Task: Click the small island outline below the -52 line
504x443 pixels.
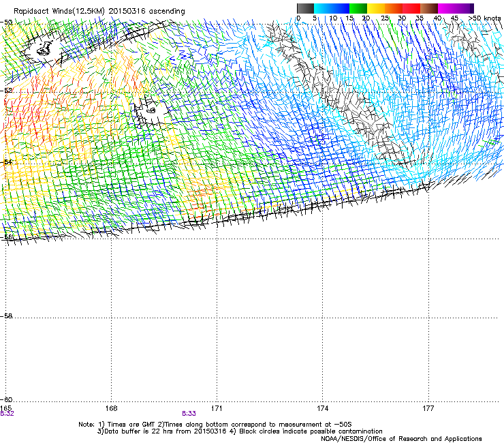Action: coord(151,110)
